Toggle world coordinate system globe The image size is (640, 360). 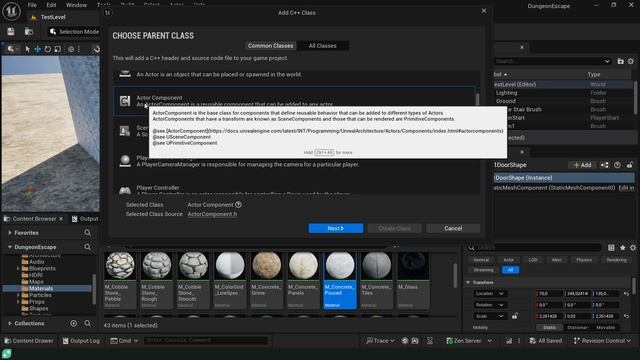pos(71,49)
